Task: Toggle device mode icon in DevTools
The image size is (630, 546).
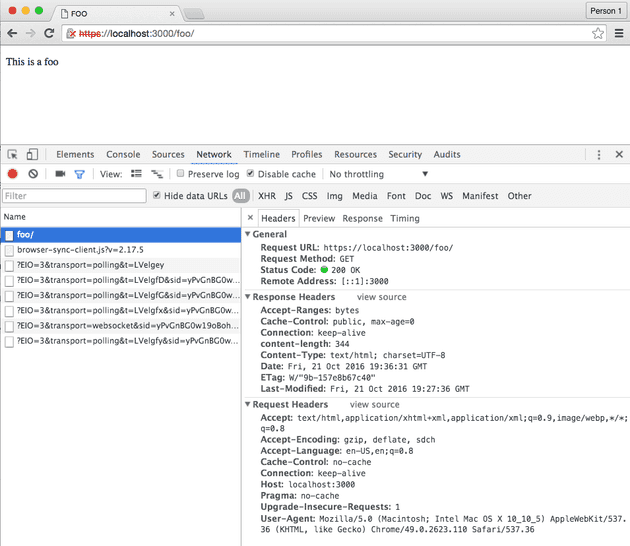Action: 32,154
